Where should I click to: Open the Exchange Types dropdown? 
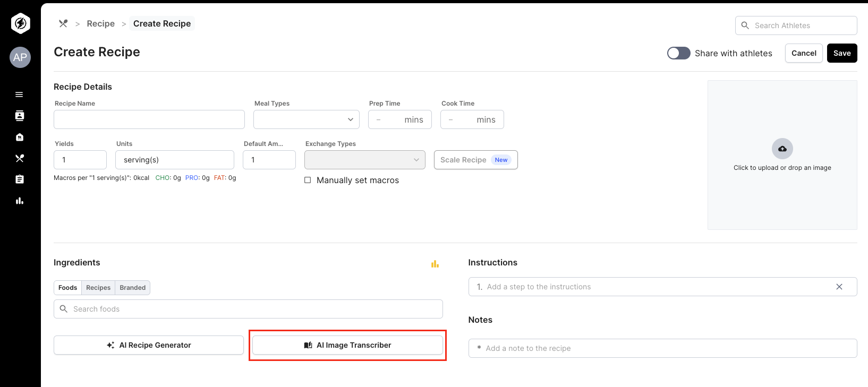(365, 160)
